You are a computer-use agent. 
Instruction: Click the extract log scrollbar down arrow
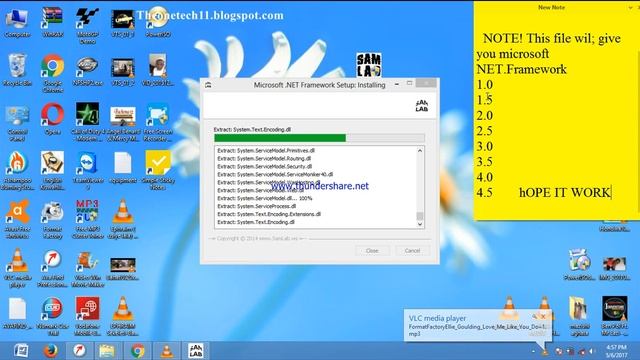(420, 224)
